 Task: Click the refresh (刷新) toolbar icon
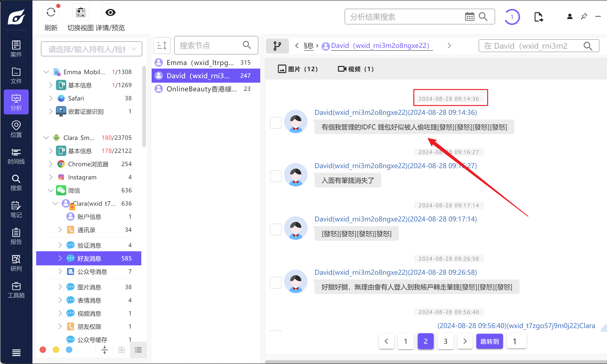[51, 12]
